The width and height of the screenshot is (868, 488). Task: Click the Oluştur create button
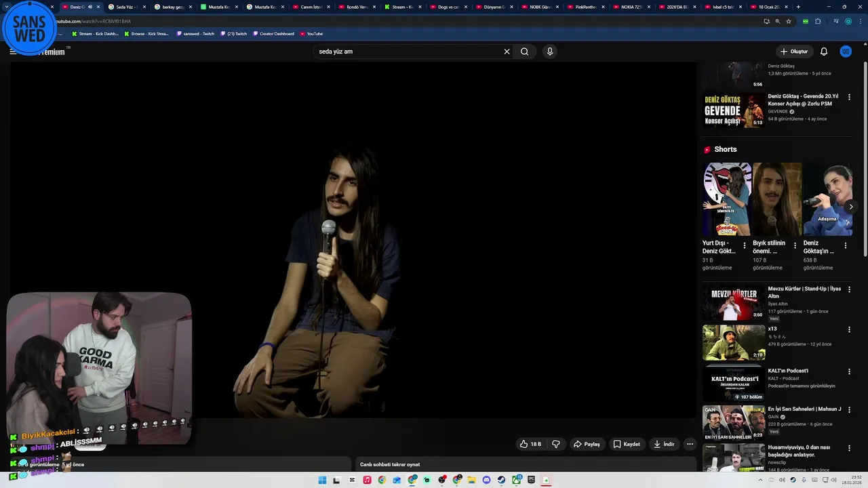(x=794, y=52)
